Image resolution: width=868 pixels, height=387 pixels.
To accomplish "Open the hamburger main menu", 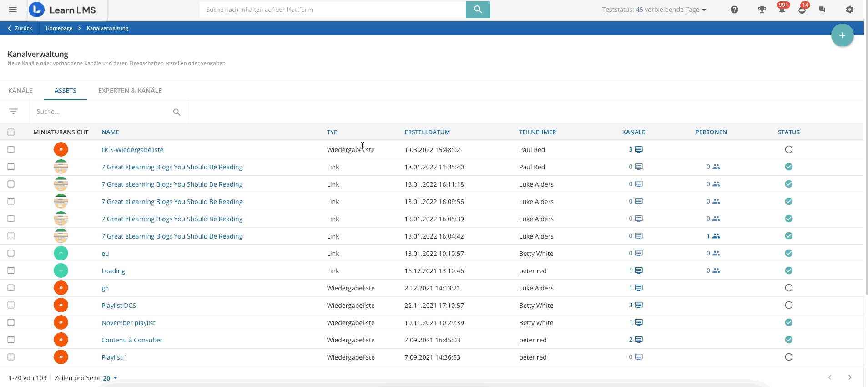I will (x=13, y=10).
